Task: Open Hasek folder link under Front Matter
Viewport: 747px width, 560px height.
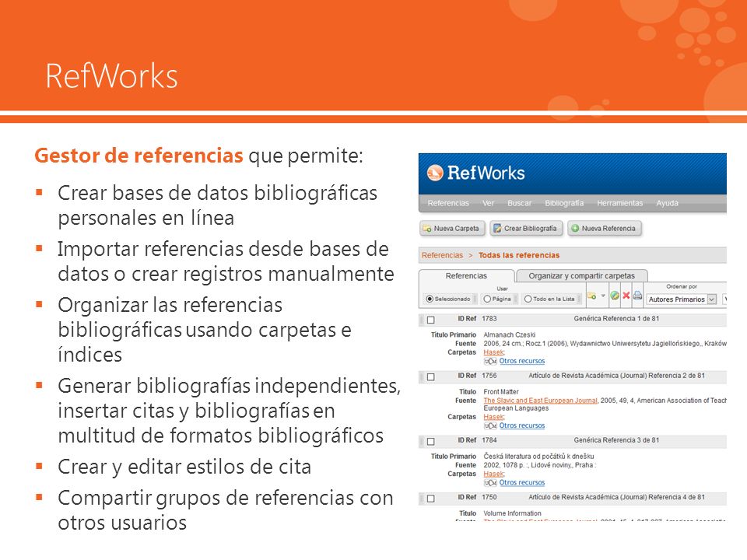Action: [x=493, y=417]
